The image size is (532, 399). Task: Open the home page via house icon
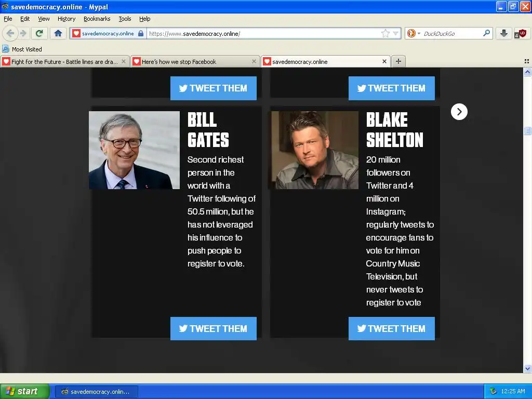click(58, 33)
